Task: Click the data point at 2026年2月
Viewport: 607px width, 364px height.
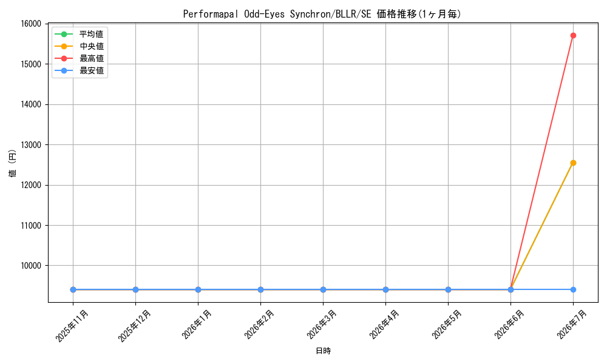Action: pos(260,290)
